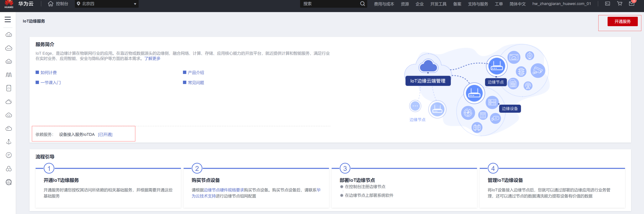Click the search magnifier icon
The image size is (644, 214).
[x=362, y=4]
